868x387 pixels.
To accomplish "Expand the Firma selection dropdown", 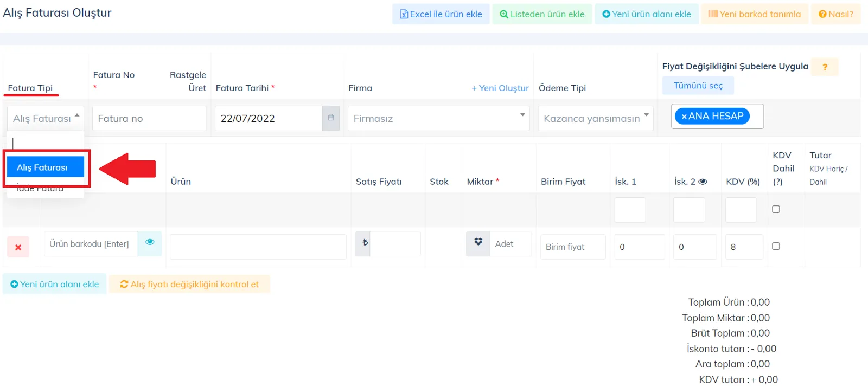I will (438, 118).
